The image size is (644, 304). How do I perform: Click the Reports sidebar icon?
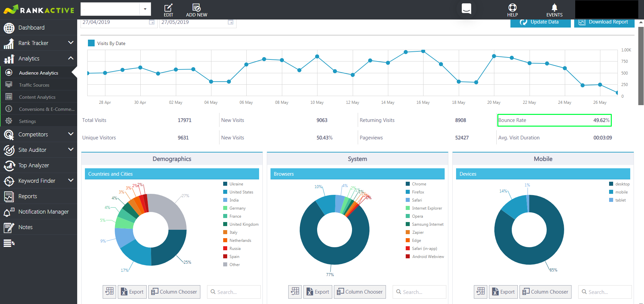(9, 197)
